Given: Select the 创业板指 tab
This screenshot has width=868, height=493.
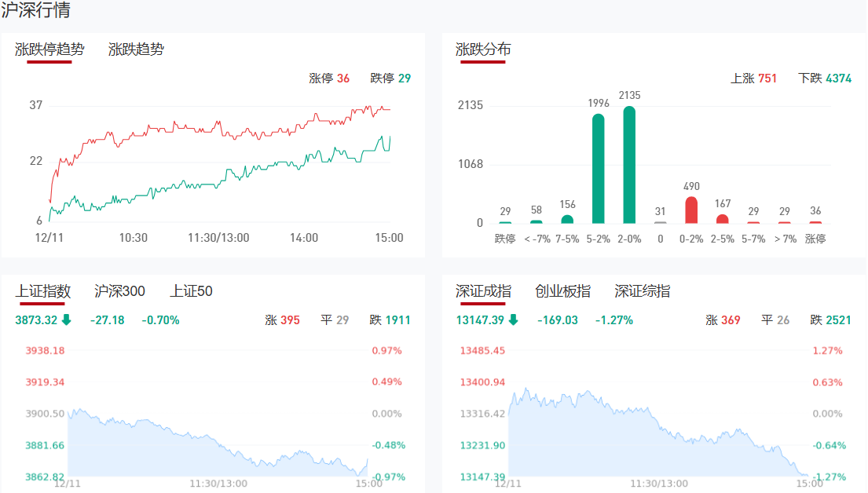Looking at the screenshot, I should coord(562,291).
